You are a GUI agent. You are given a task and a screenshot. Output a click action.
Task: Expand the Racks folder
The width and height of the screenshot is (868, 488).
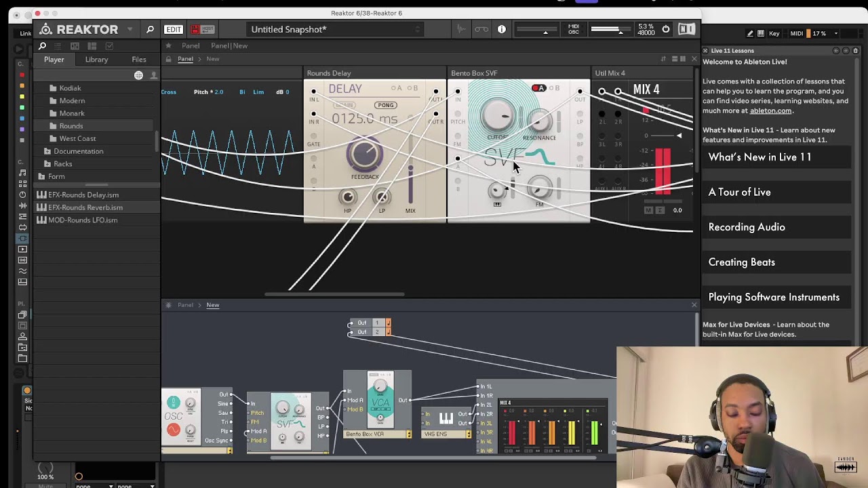[47, 164]
